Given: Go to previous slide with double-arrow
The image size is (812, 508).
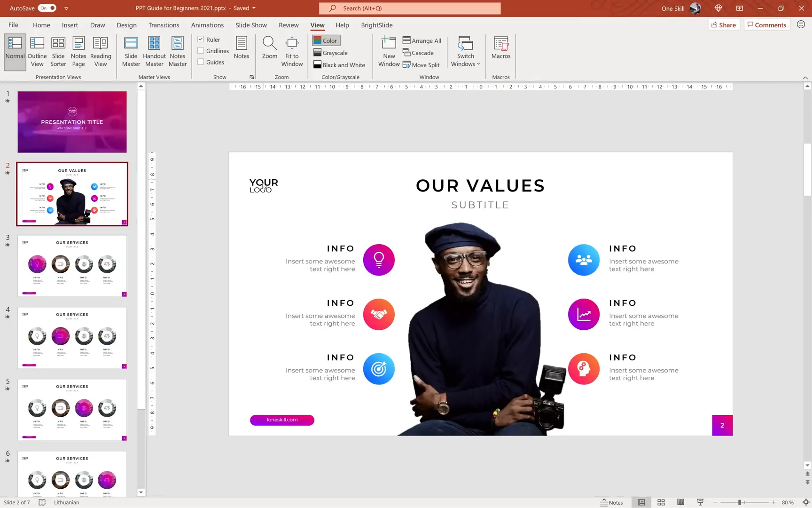Looking at the screenshot, I should (807, 474).
